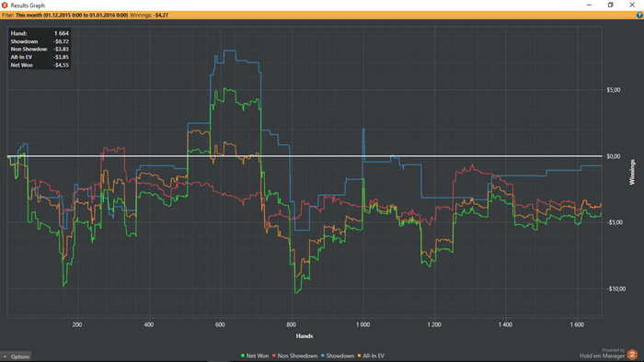Image resolution: width=644 pixels, height=362 pixels.
Task: Toggle the All-In EV legend entry
Action: pos(371,356)
